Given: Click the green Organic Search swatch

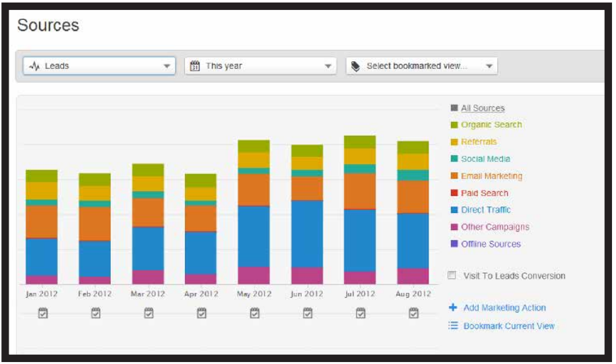Looking at the screenshot, I should pos(454,125).
